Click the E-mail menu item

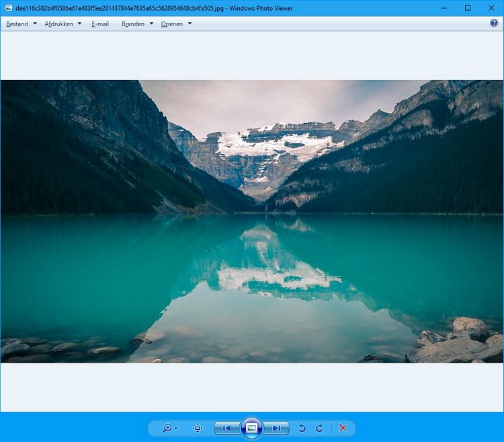100,24
